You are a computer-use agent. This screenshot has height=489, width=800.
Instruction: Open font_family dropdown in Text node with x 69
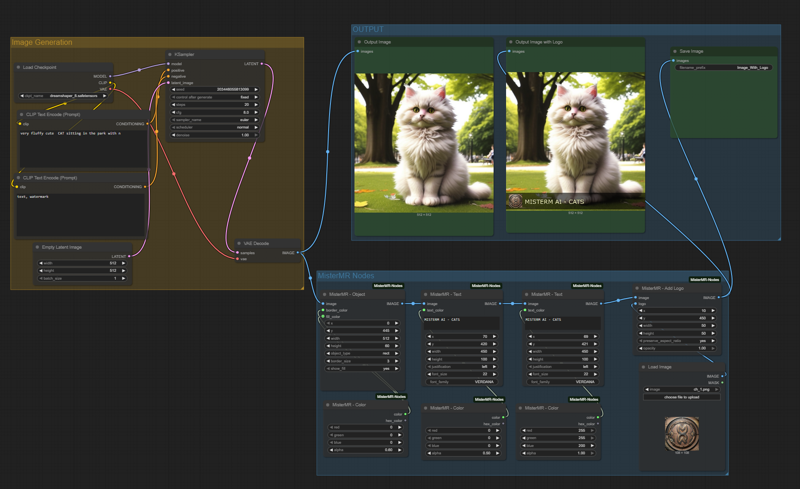pos(562,382)
